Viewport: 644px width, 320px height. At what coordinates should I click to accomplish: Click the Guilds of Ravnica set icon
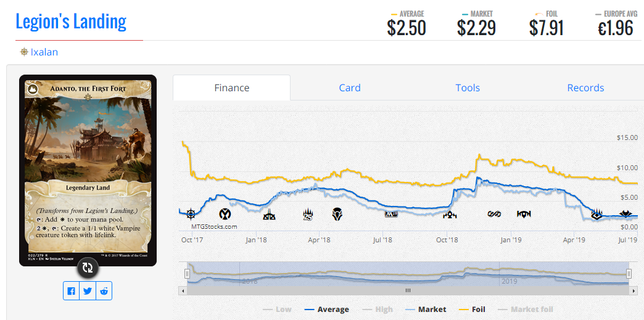(450, 214)
